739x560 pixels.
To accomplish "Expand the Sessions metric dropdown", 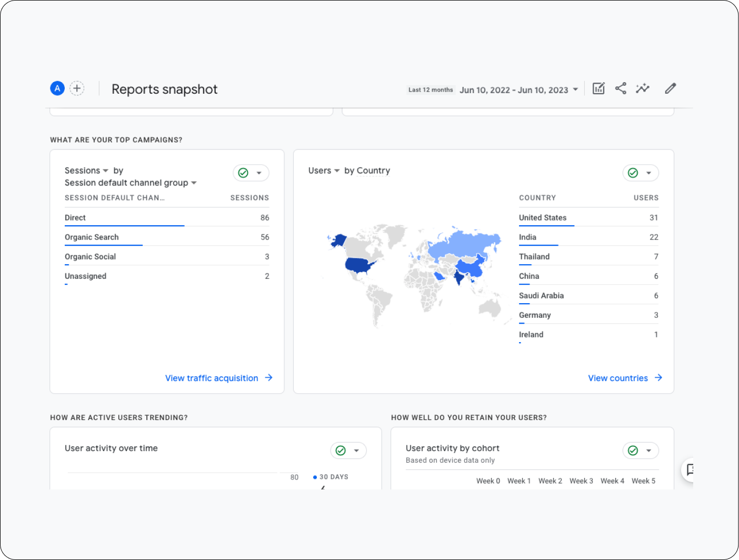I will click(x=105, y=171).
